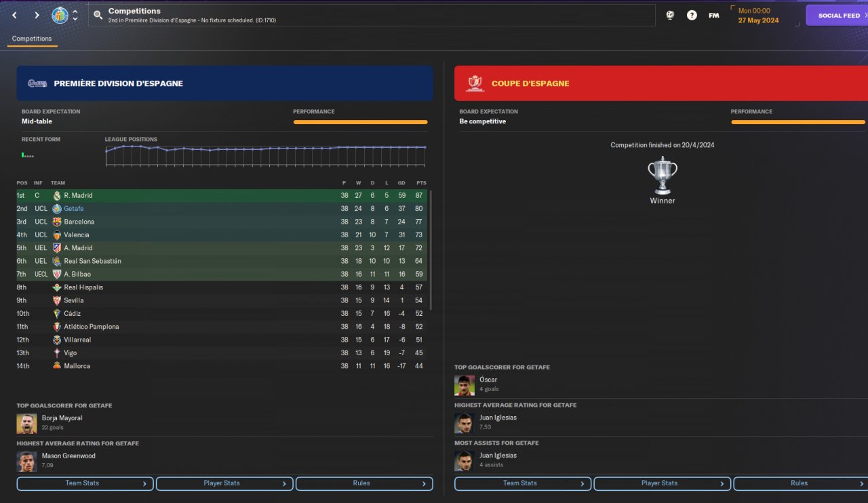Click the Mason Greenwood name link
This screenshot has height=503, width=868.
tap(68, 456)
